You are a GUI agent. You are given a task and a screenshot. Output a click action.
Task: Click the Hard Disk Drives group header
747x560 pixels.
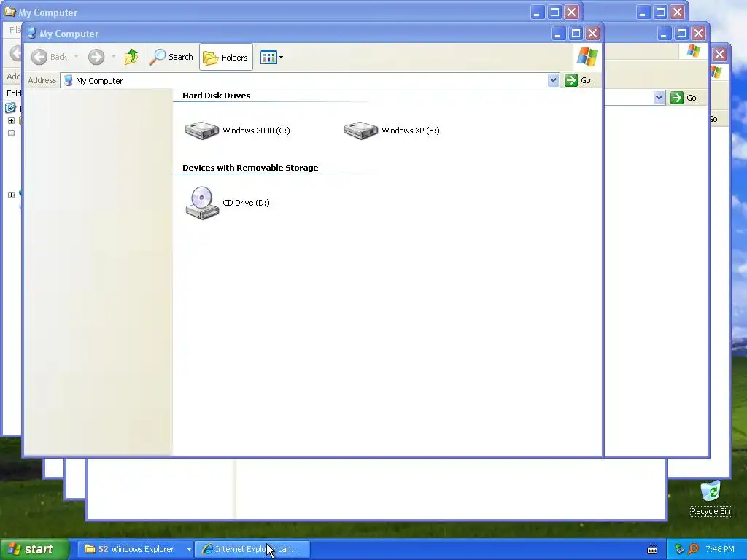pyautogui.click(x=216, y=96)
